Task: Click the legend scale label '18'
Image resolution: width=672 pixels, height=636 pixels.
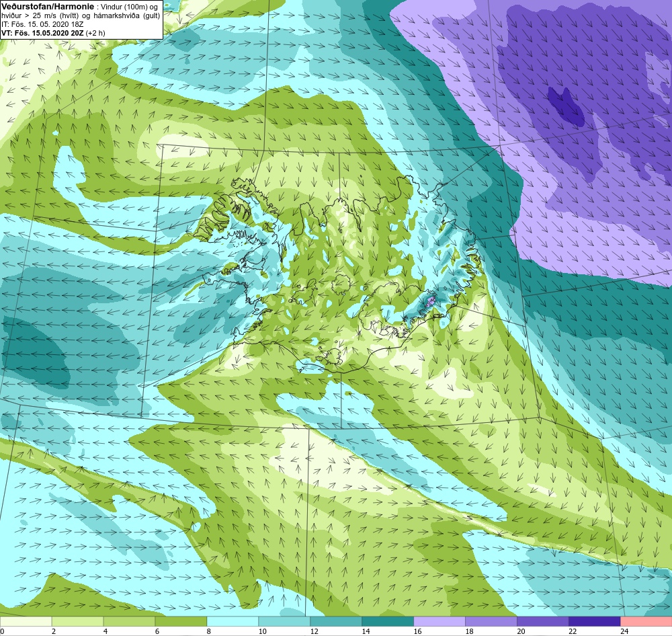Action: click(x=469, y=631)
